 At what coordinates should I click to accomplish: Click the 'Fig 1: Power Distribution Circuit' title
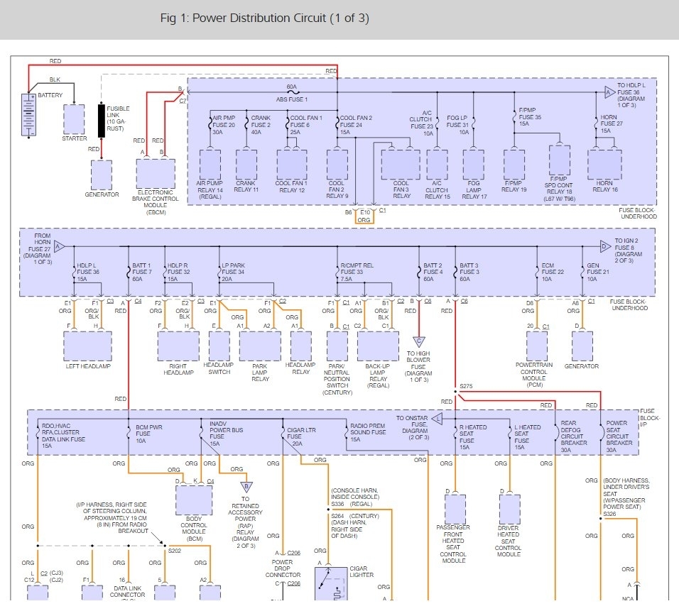point(265,18)
